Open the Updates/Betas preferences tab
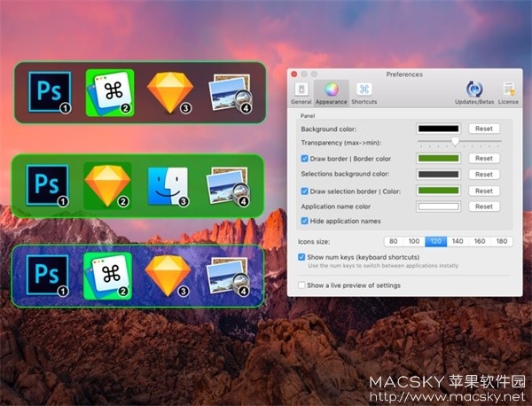Image resolution: width=532 pixels, height=406 pixels. point(474,93)
